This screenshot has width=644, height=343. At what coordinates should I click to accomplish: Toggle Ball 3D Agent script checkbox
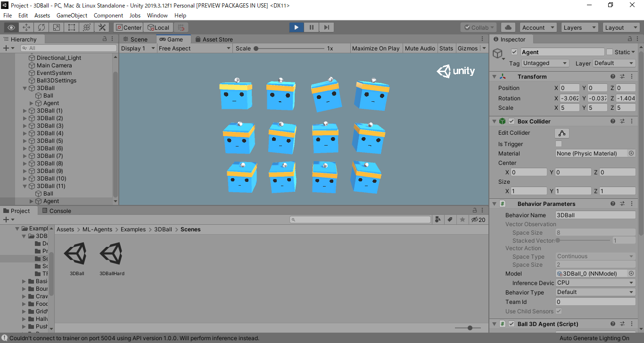click(x=512, y=324)
